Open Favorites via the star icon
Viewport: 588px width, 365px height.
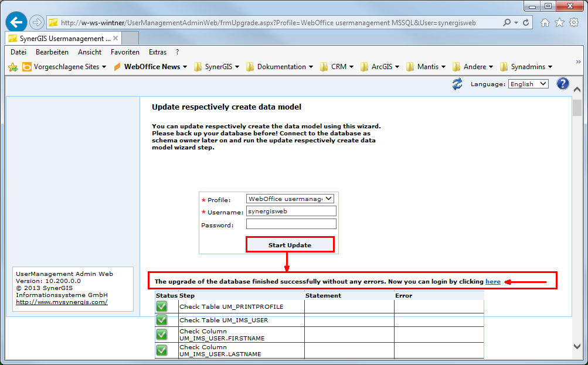click(559, 22)
